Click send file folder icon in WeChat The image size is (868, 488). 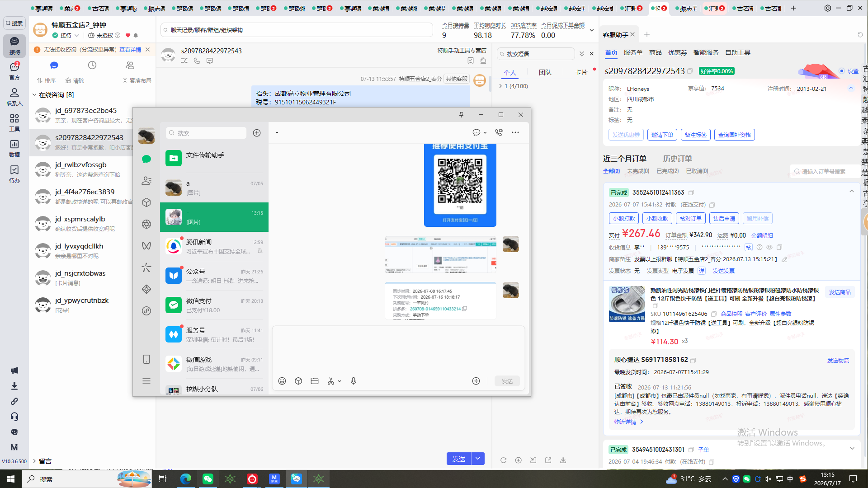(315, 381)
